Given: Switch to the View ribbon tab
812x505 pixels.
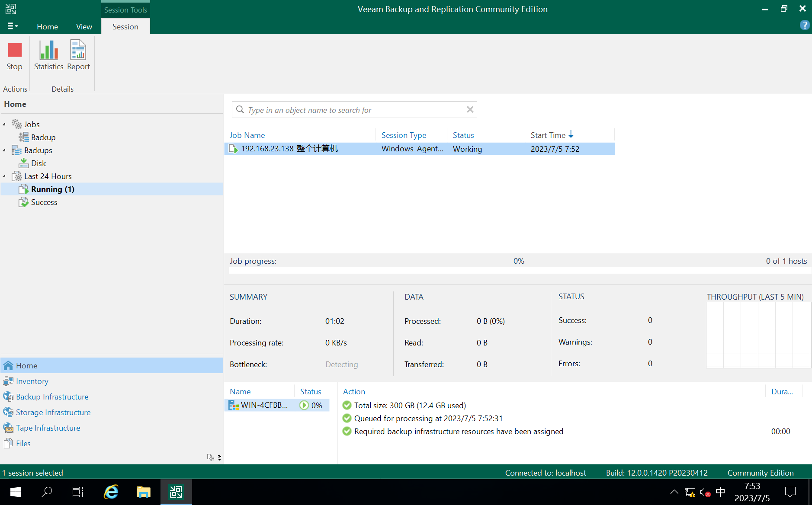Looking at the screenshot, I should (84, 26).
